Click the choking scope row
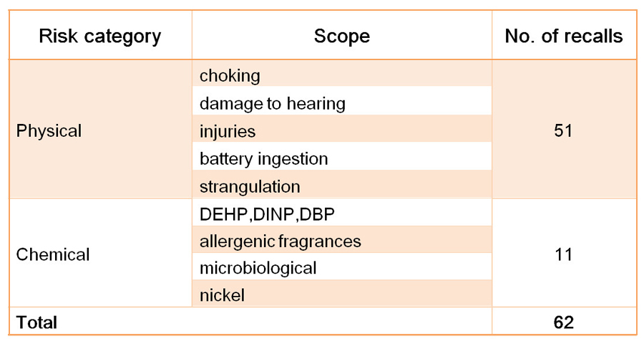Viewport: 644px width, 364px height. pos(230,75)
